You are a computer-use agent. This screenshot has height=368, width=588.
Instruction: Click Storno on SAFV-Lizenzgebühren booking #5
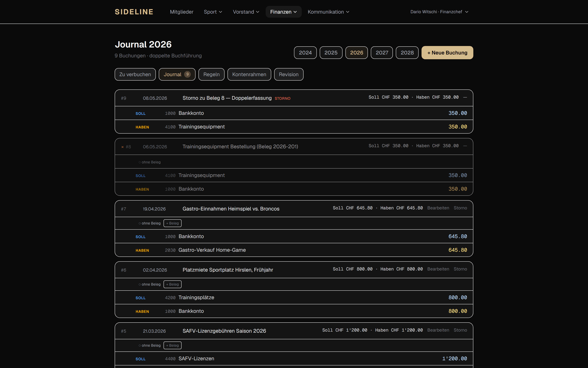[x=460, y=330]
